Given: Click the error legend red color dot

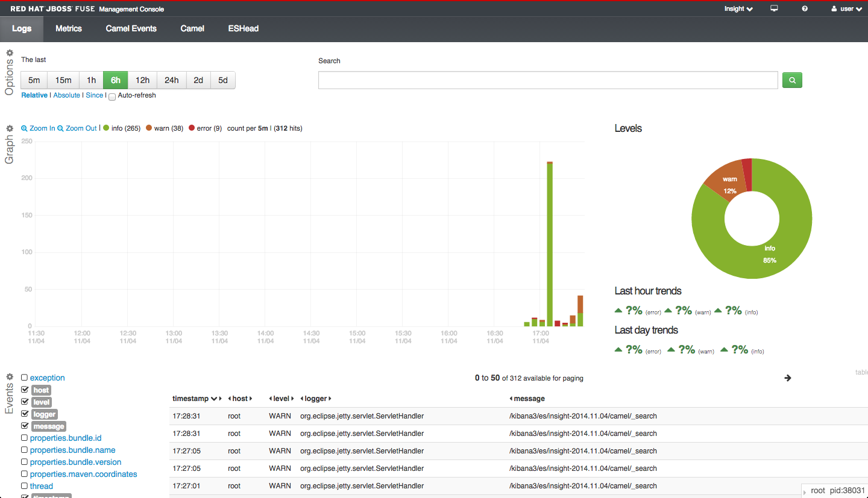Looking at the screenshot, I should click(192, 128).
